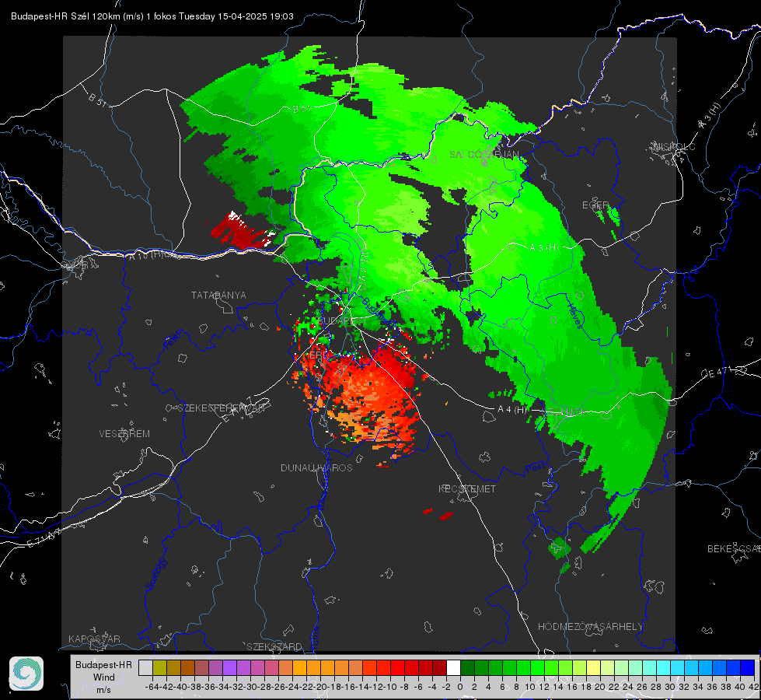Click the TATABÁNYA city label
761x700 pixels.
point(218,295)
